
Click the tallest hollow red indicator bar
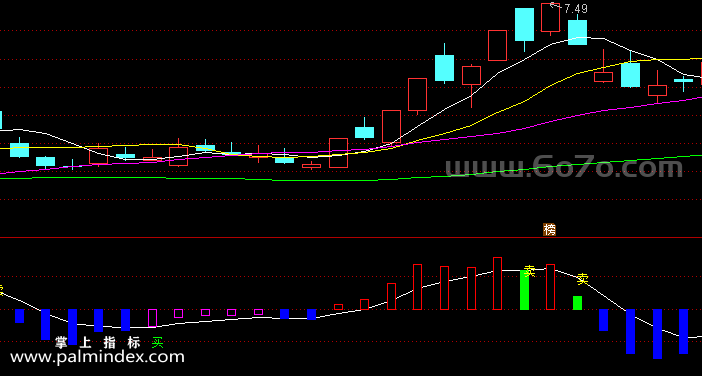(x=497, y=283)
